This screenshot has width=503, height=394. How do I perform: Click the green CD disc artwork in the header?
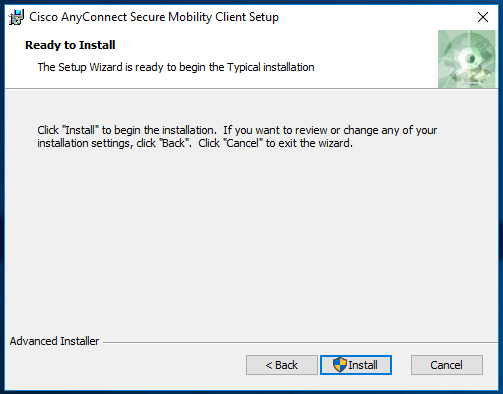(467, 59)
